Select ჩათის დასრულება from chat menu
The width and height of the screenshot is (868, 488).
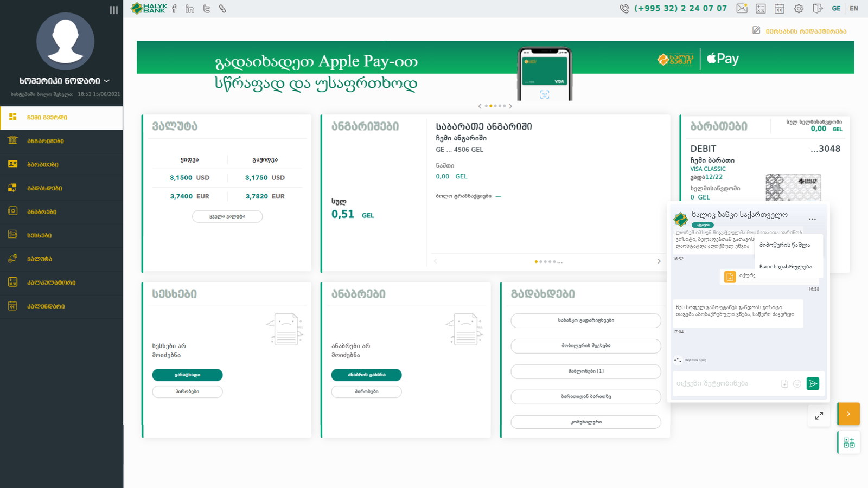point(786,267)
